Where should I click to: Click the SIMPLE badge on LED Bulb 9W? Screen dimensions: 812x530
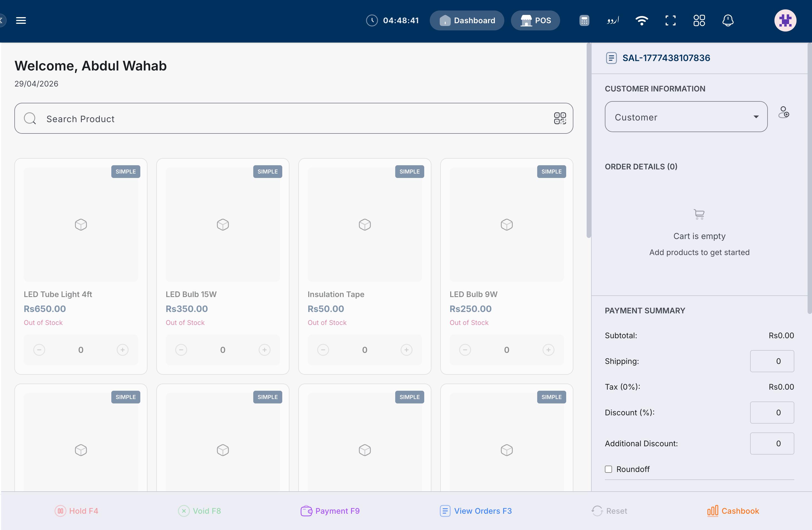click(551, 172)
